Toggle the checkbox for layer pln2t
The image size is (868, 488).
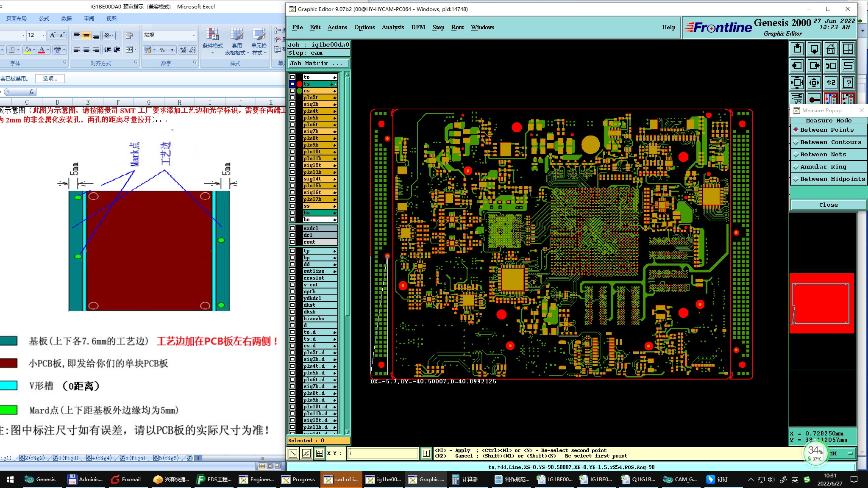click(292, 97)
